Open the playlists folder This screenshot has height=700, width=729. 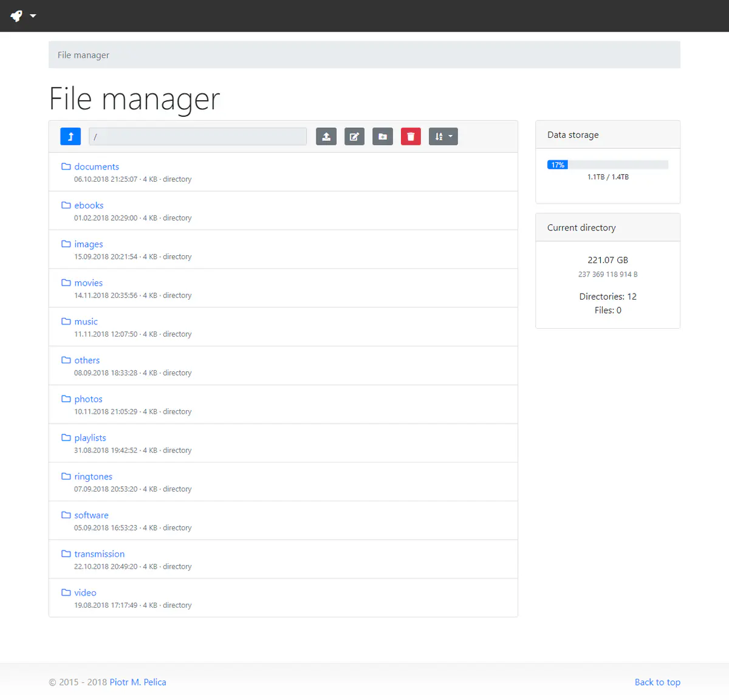(x=90, y=438)
